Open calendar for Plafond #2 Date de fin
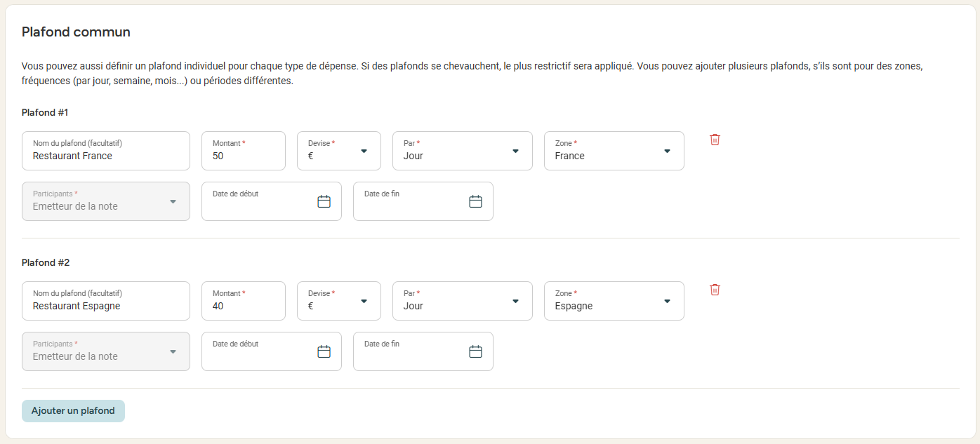Image resolution: width=980 pixels, height=444 pixels. click(475, 351)
